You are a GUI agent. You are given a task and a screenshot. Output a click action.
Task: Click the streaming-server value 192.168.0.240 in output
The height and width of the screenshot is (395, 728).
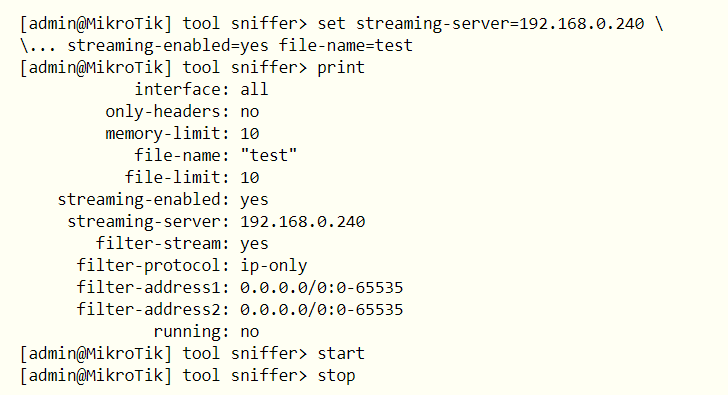[x=302, y=221]
